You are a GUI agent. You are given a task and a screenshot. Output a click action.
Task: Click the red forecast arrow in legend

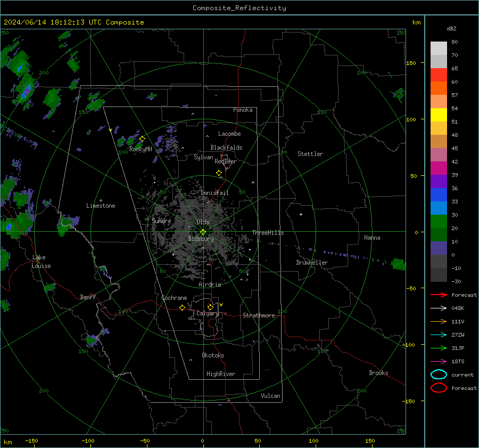click(439, 295)
